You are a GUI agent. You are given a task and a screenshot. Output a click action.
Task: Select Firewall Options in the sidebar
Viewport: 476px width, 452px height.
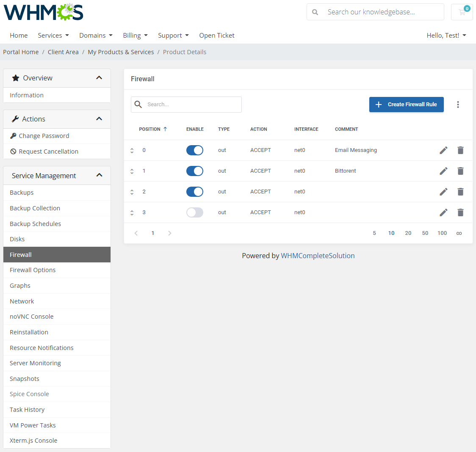pyautogui.click(x=33, y=270)
